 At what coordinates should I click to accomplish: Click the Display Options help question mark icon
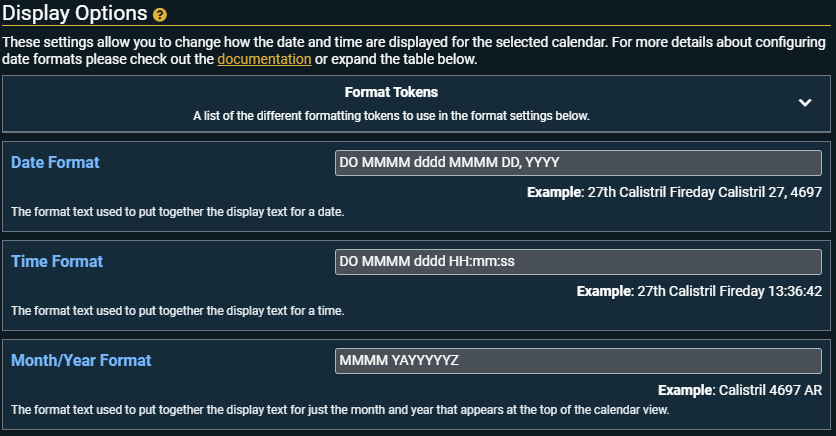(160, 15)
